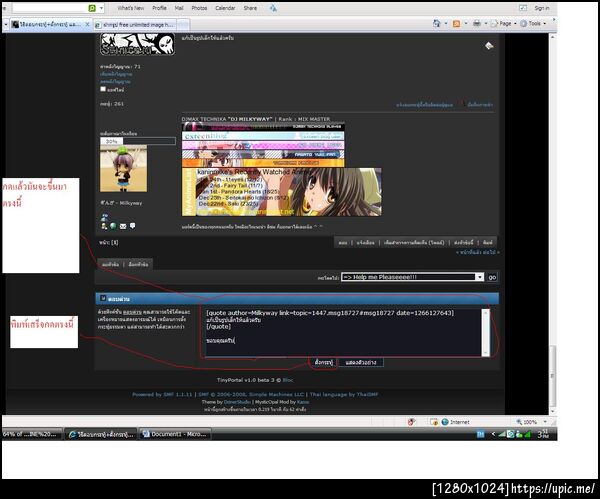Click the forum logo banner image

(137, 44)
